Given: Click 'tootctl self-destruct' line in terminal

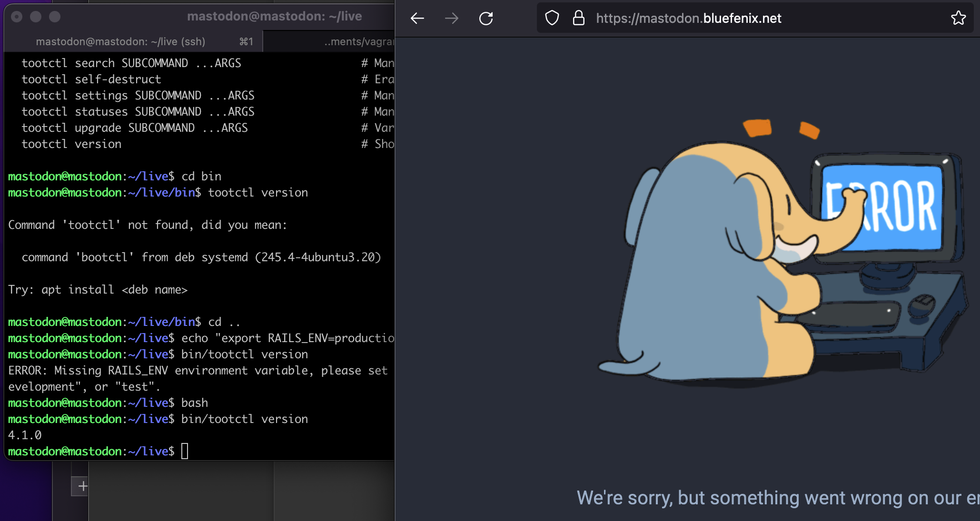Looking at the screenshot, I should point(91,79).
